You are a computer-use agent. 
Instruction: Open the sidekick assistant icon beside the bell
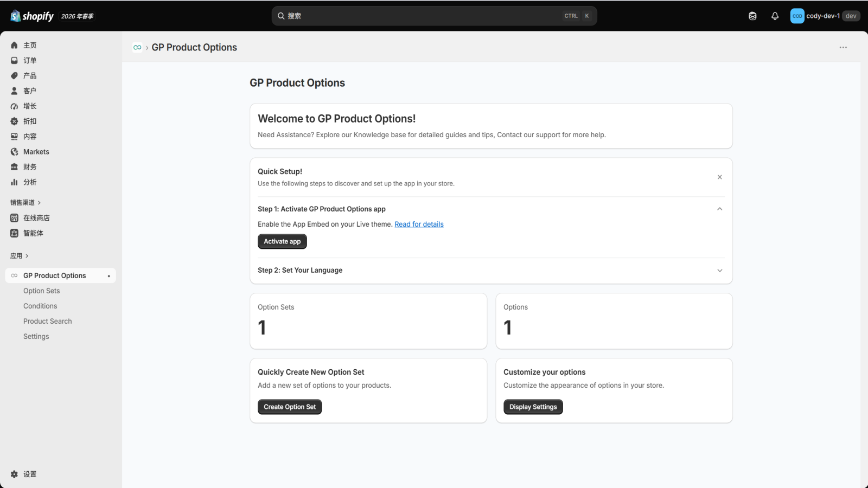pos(752,16)
